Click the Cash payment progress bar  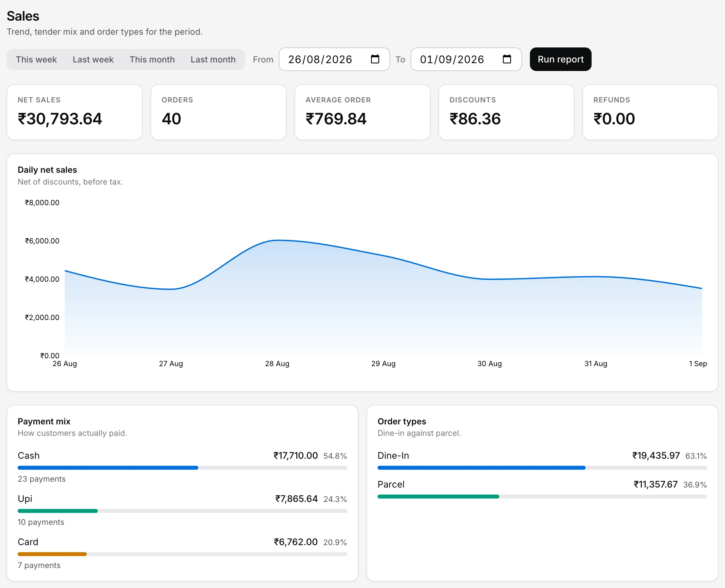(183, 468)
